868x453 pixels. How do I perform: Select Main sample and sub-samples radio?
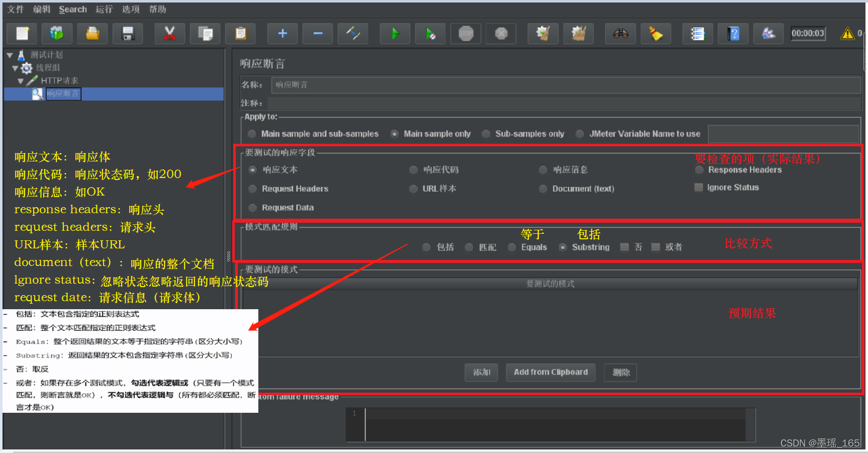coord(252,134)
